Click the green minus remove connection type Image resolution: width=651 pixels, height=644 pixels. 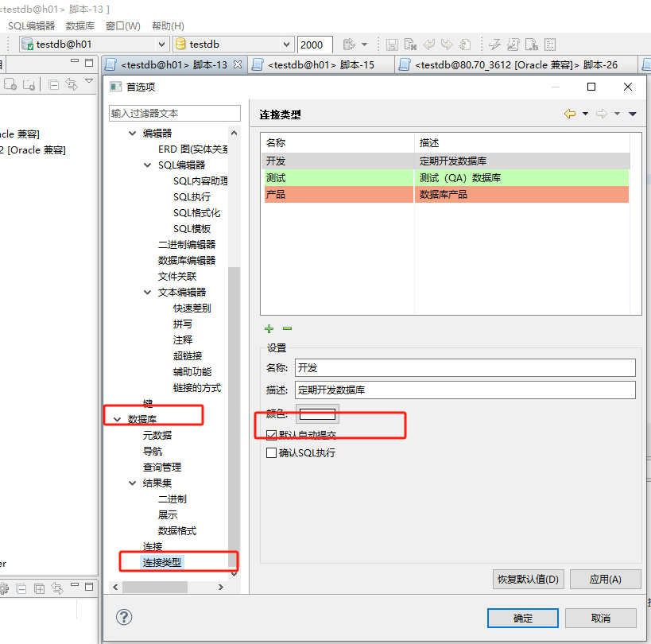click(287, 328)
